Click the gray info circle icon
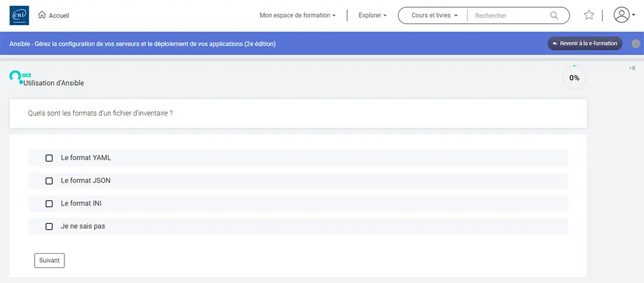This screenshot has width=644, height=283. (636, 43)
